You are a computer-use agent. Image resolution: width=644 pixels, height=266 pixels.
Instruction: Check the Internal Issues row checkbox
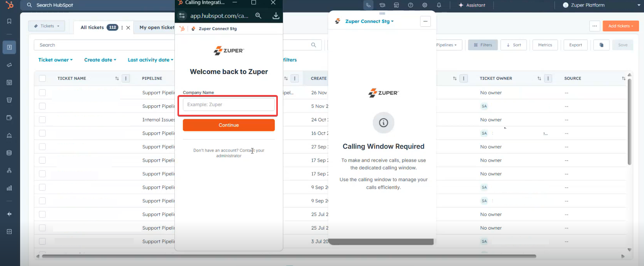(x=43, y=120)
